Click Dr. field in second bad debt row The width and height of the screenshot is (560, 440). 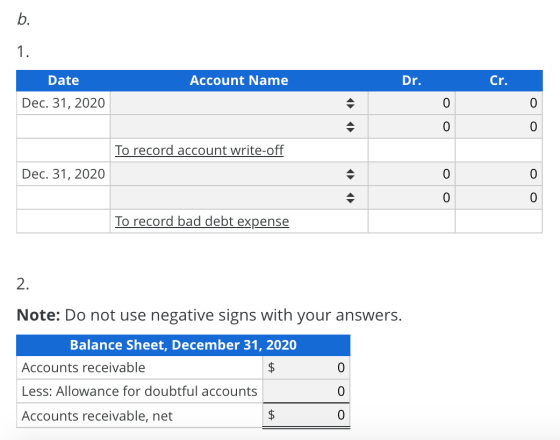pos(412,198)
